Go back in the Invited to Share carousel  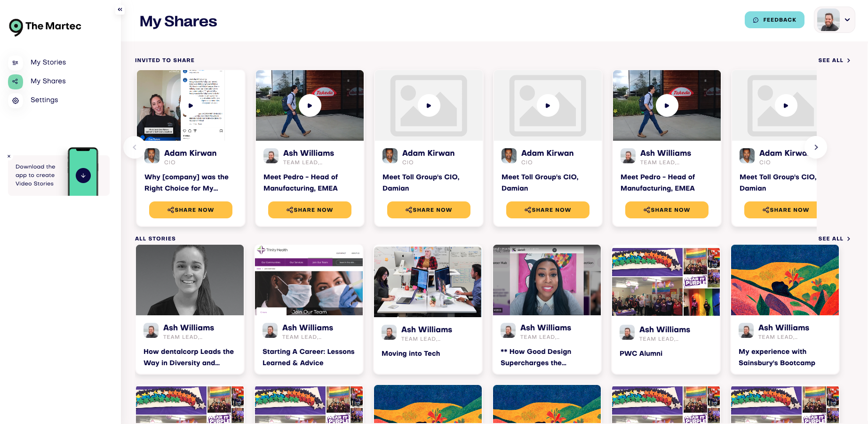(135, 147)
